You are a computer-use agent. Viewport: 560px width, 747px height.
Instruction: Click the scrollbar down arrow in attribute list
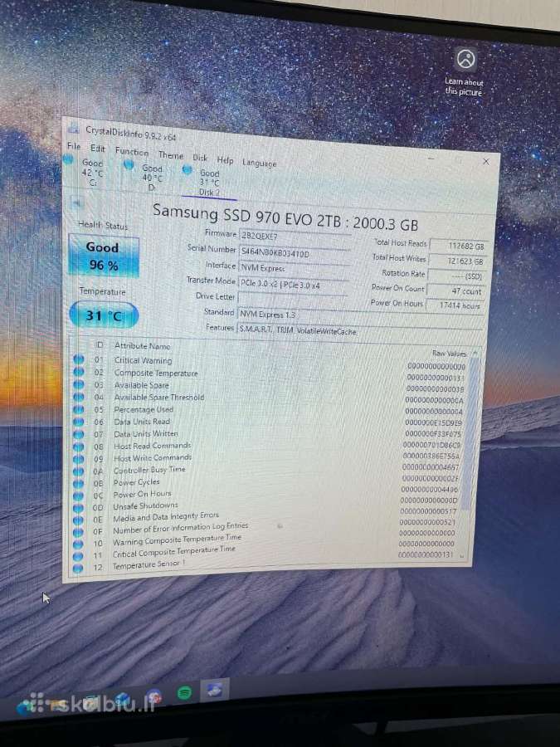point(461,556)
